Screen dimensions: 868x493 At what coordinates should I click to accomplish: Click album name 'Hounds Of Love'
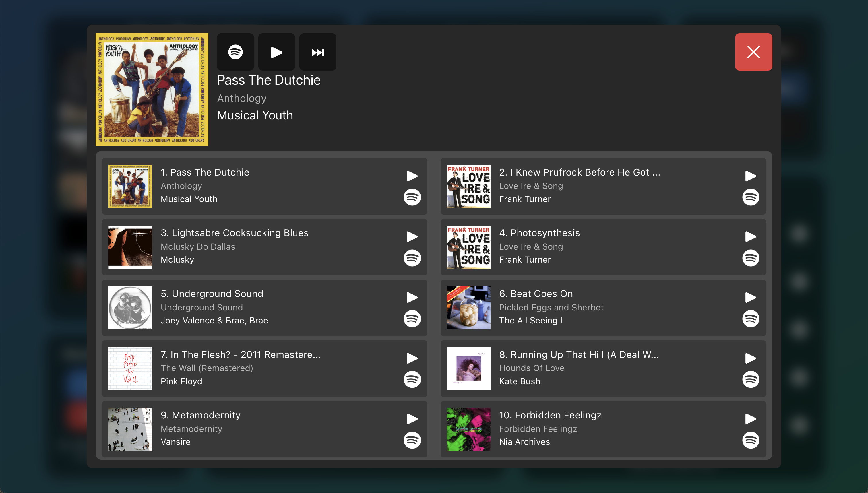coord(532,368)
